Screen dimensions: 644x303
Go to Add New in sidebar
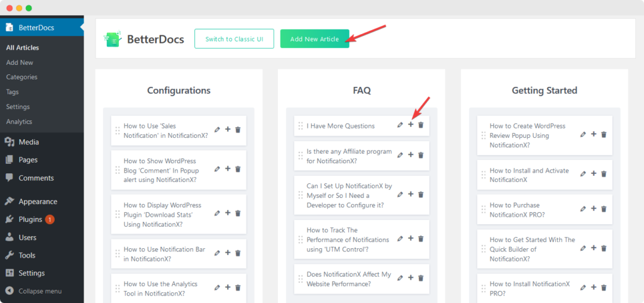[x=19, y=62]
